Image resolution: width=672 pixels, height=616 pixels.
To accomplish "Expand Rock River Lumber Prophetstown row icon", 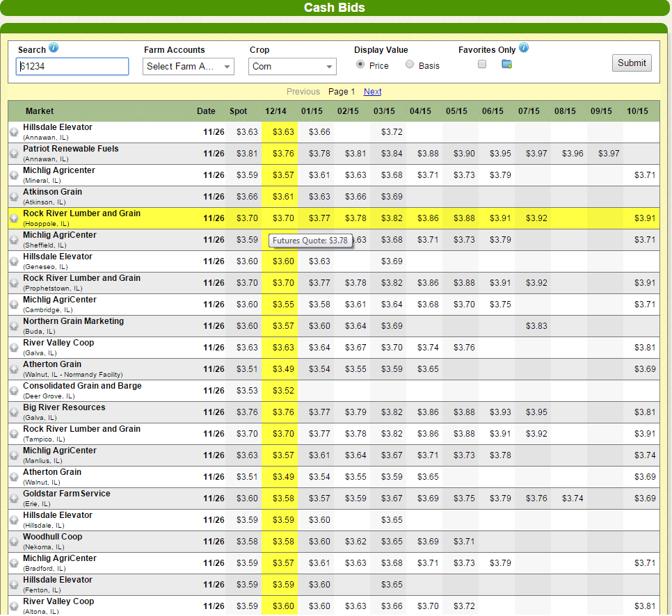I will point(14,283).
